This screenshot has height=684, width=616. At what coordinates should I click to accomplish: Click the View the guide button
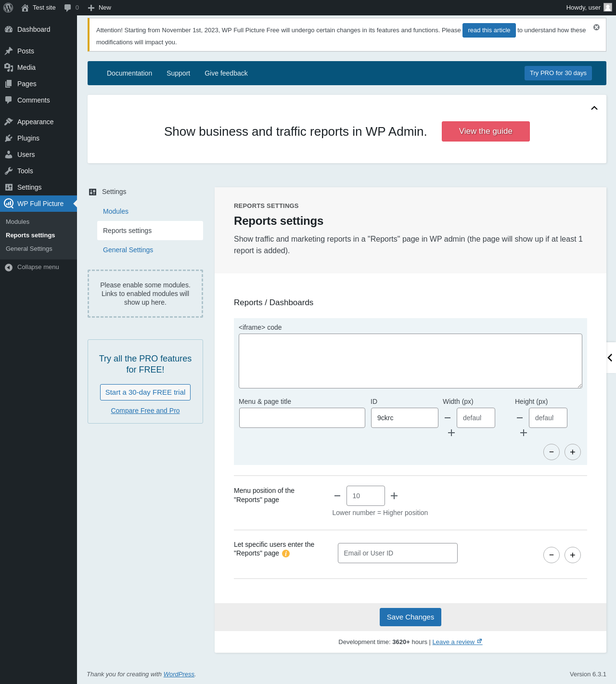pyautogui.click(x=486, y=131)
